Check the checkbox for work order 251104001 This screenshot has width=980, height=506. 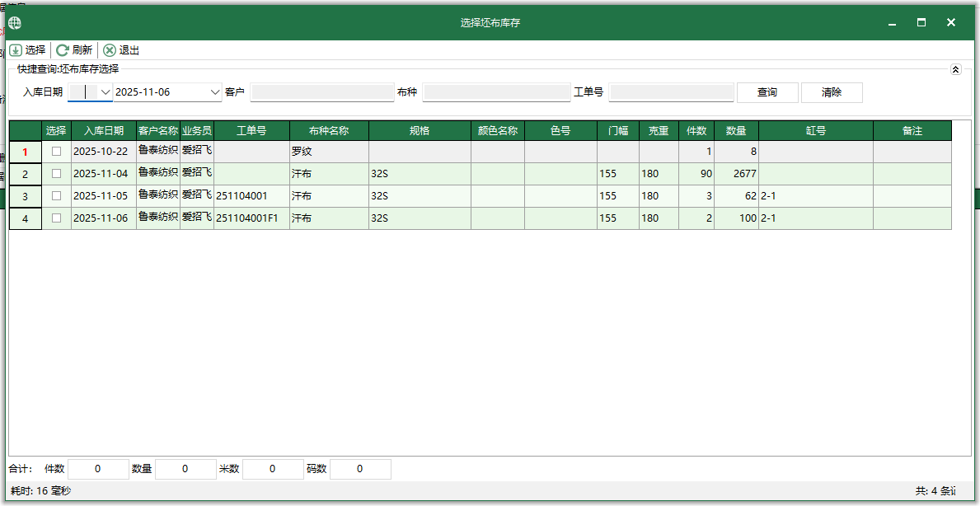(55, 196)
